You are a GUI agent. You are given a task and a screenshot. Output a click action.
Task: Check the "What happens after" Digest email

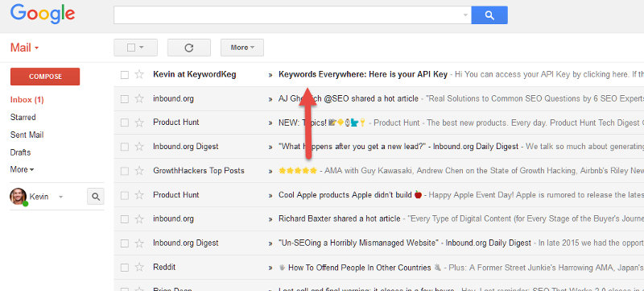pos(125,147)
